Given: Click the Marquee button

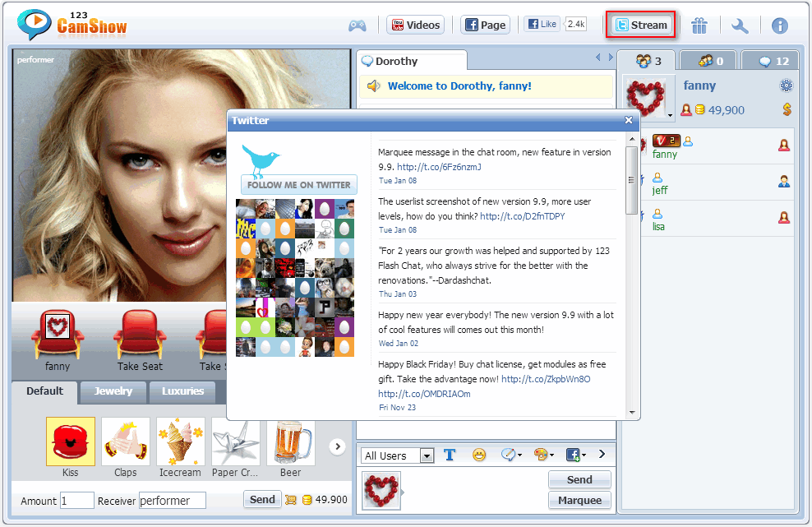Looking at the screenshot, I should (x=579, y=500).
